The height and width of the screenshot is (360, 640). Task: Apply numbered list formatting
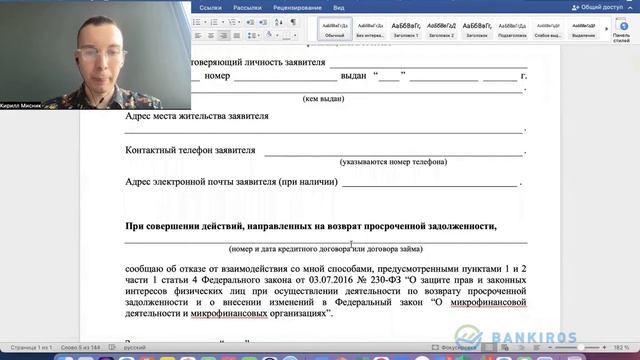[x=214, y=22]
